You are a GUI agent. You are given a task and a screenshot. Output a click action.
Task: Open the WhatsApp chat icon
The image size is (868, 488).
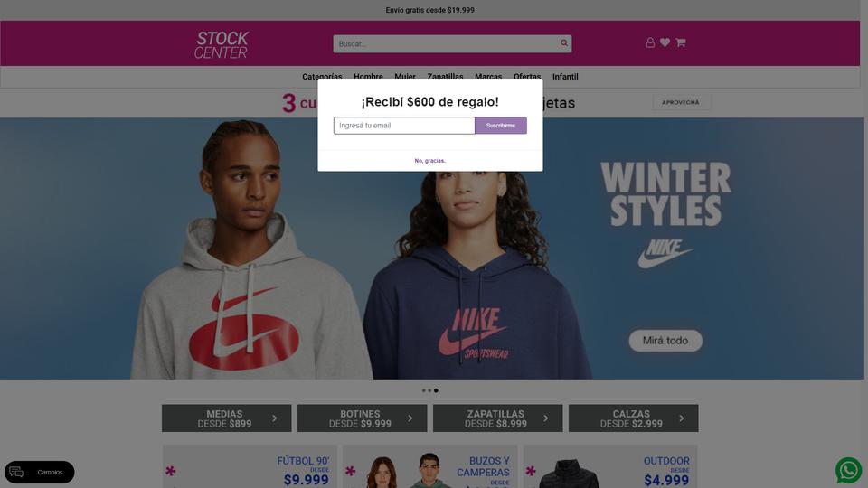tap(849, 470)
